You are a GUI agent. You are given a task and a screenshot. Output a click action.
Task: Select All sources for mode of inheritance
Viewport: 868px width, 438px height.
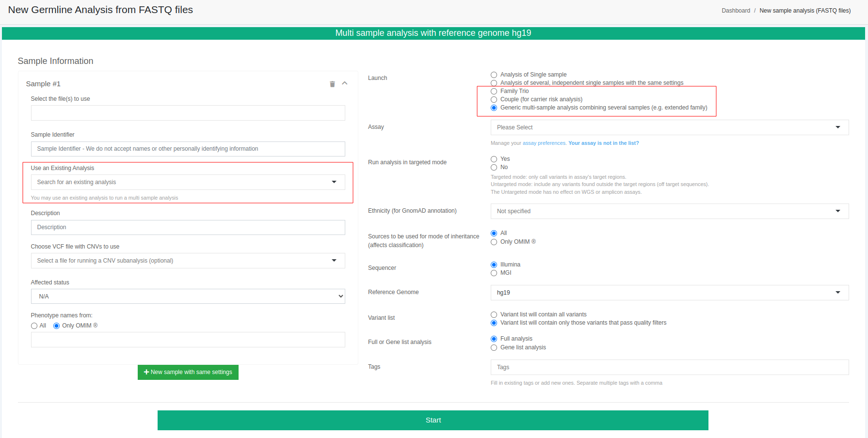click(494, 233)
